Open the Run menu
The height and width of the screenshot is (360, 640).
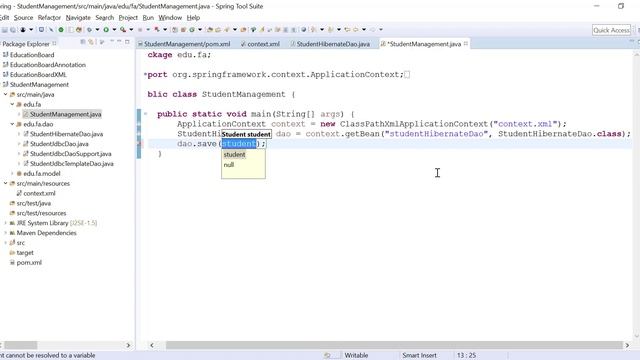coord(148,18)
